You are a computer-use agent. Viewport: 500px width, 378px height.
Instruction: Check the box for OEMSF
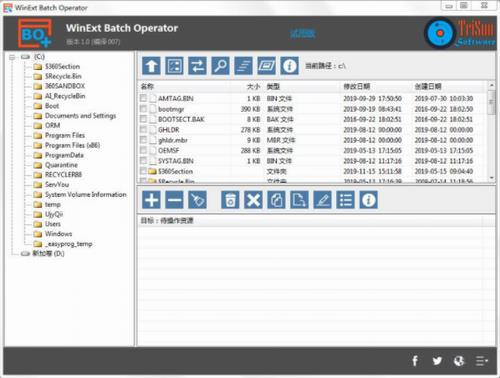click(x=143, y=150)
